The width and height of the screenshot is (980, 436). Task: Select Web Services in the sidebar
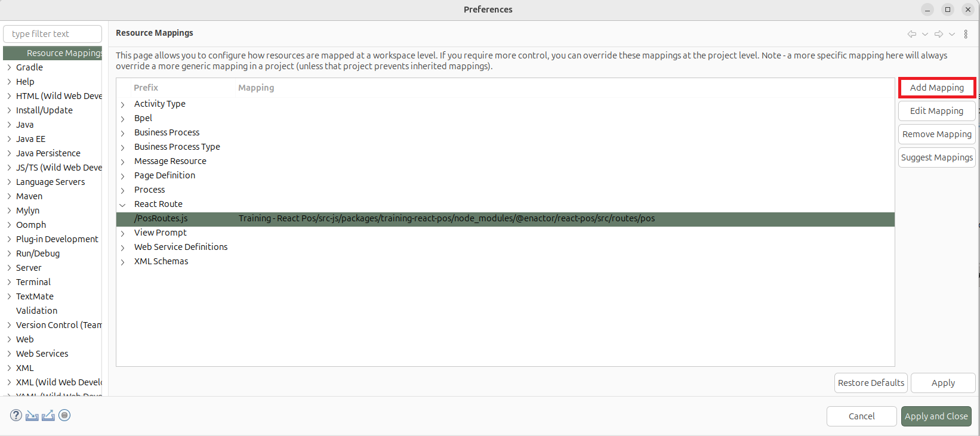42,354
